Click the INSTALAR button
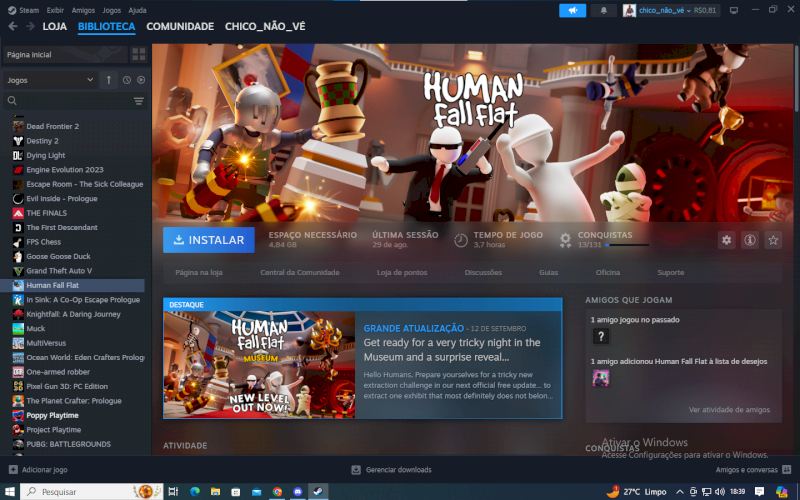800x500 pixels. point(209,240)
